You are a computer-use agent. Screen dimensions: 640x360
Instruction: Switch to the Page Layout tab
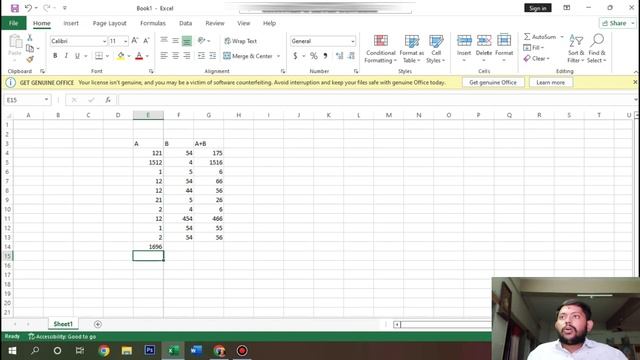click(x=109, y=23)
